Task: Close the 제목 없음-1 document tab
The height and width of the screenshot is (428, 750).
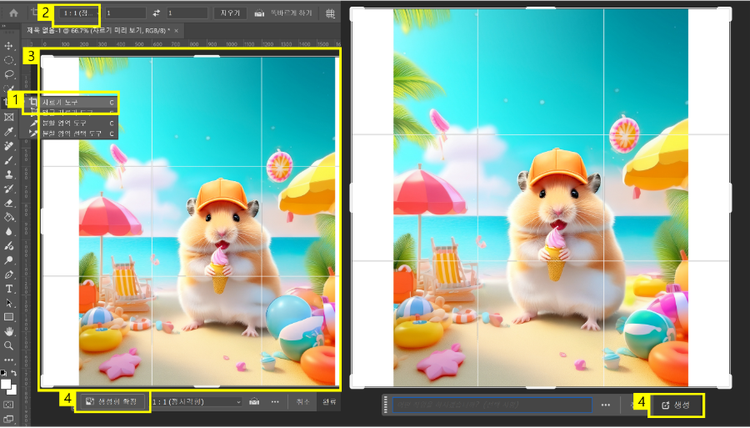Action: coord(176,31)
